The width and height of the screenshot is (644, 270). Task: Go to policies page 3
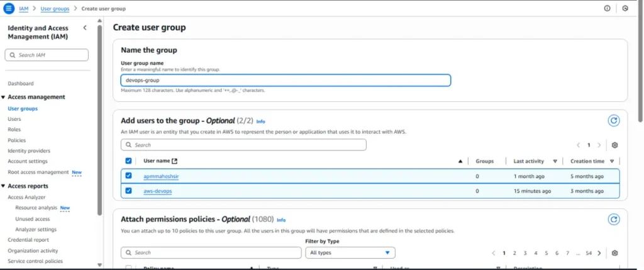coord(525,253)
